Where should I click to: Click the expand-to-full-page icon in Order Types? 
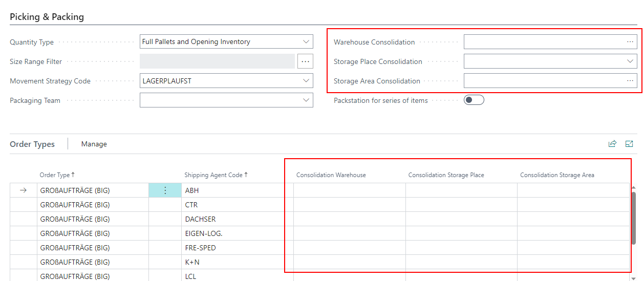click(x=630, y=144)
